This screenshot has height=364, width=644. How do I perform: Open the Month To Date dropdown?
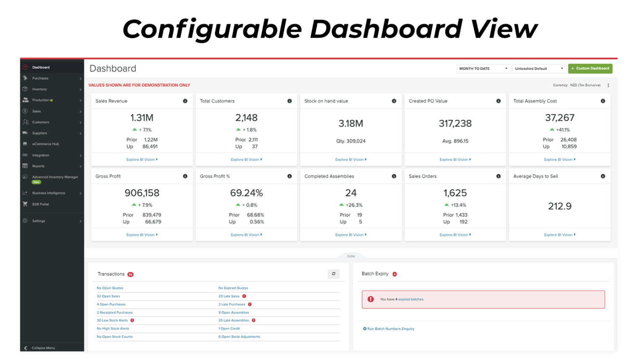[483, 69]
